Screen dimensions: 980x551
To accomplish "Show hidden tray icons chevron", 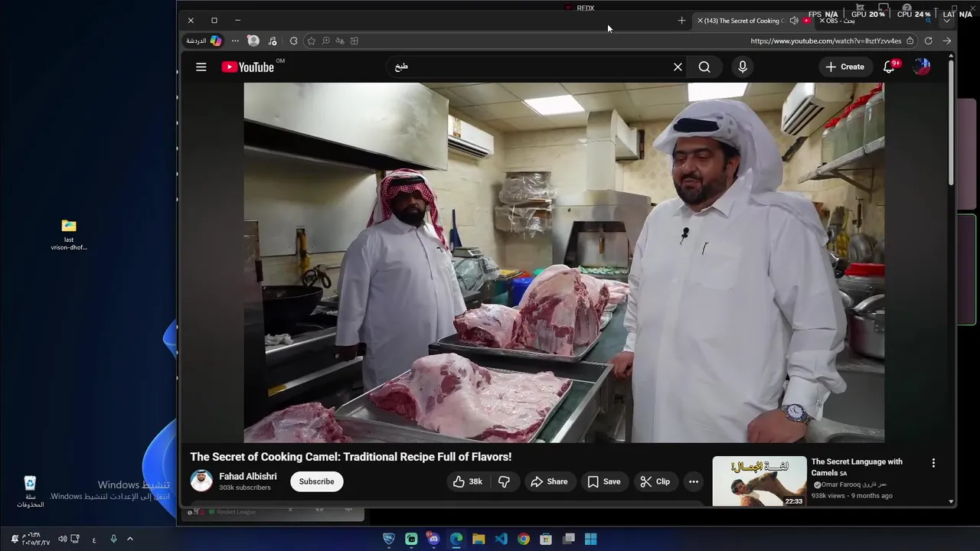I will click(x=129, y=539).
